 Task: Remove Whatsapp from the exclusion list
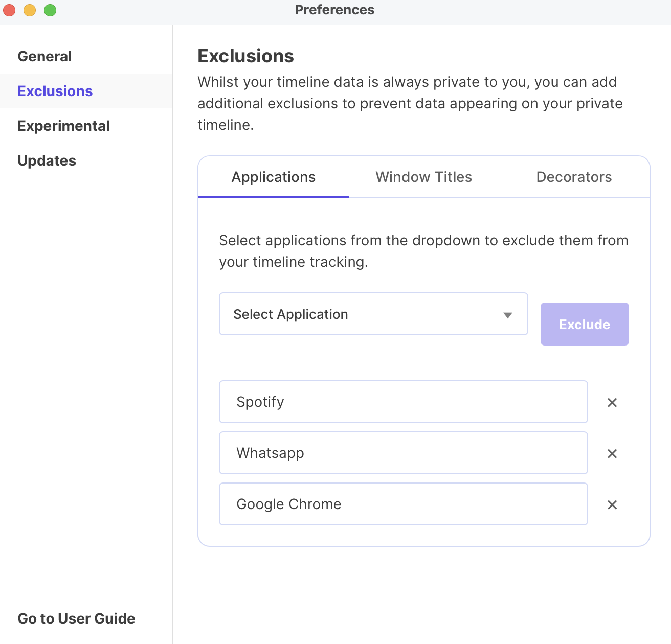pyautogui.click(x=612, y=453)
